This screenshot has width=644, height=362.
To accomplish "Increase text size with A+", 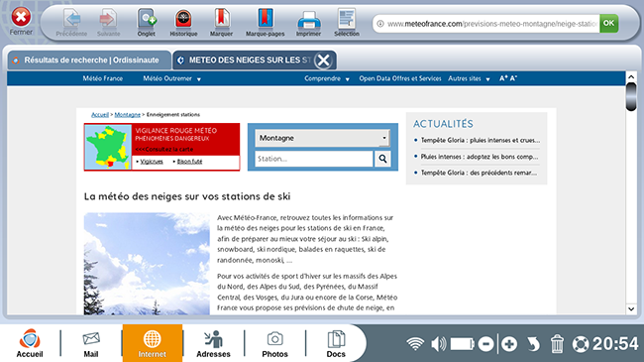I will coord(503,78).
